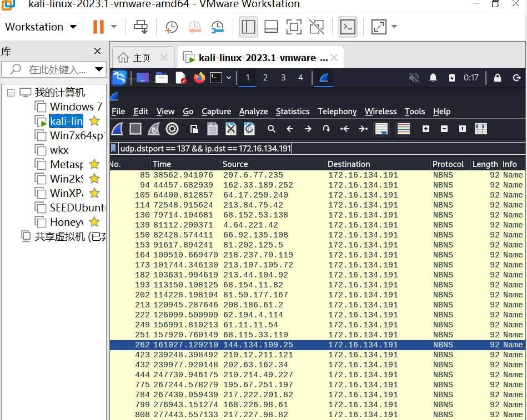Enter VMware full screen mode
Viewport: 527px width, 420px height.
coord(294,27)
